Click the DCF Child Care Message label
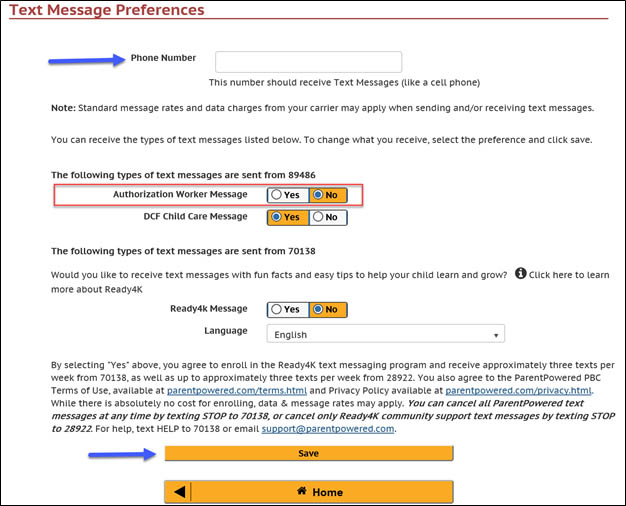626x506 pixels. [196, 216]
